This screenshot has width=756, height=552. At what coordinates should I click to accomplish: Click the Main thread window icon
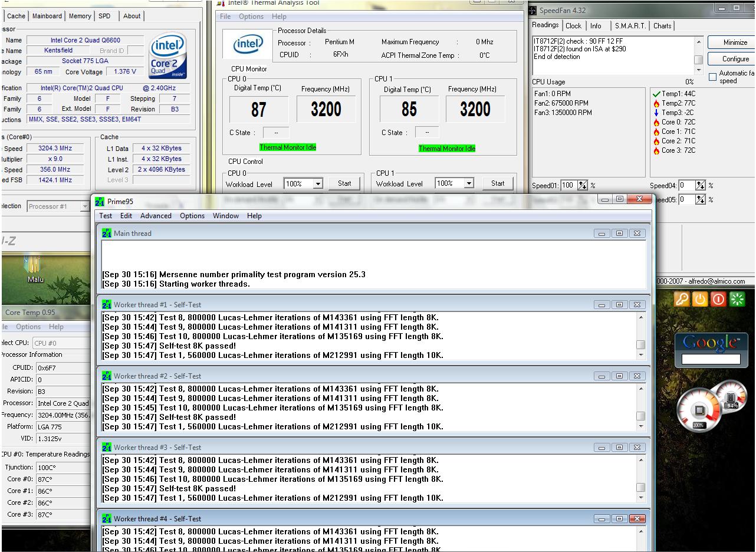coord(107,234)
